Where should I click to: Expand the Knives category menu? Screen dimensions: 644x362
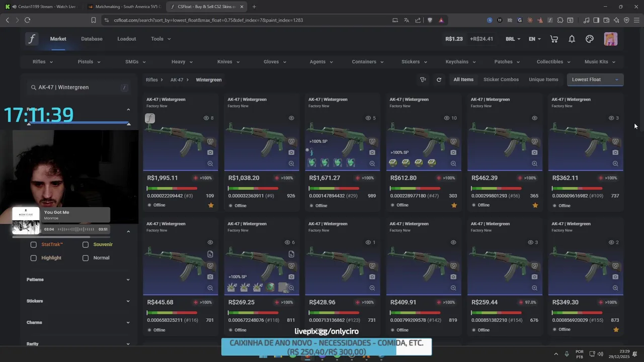[x=229, y=62]
